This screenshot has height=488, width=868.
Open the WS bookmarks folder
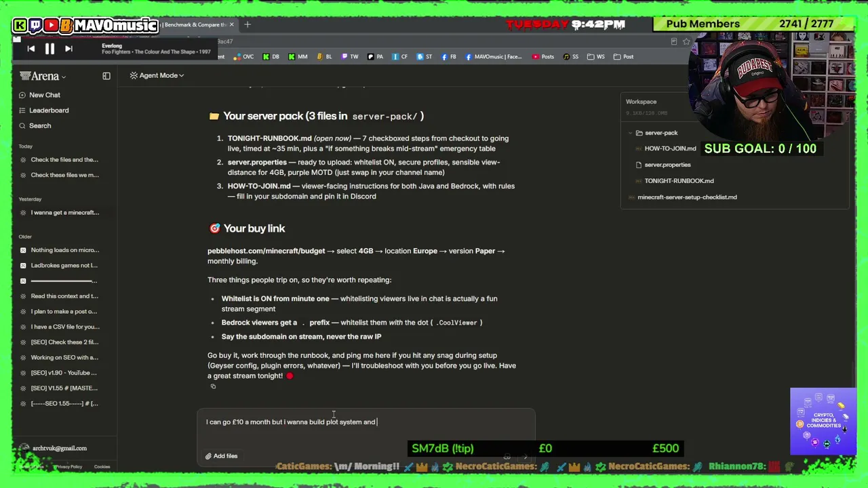coord(596,57)
